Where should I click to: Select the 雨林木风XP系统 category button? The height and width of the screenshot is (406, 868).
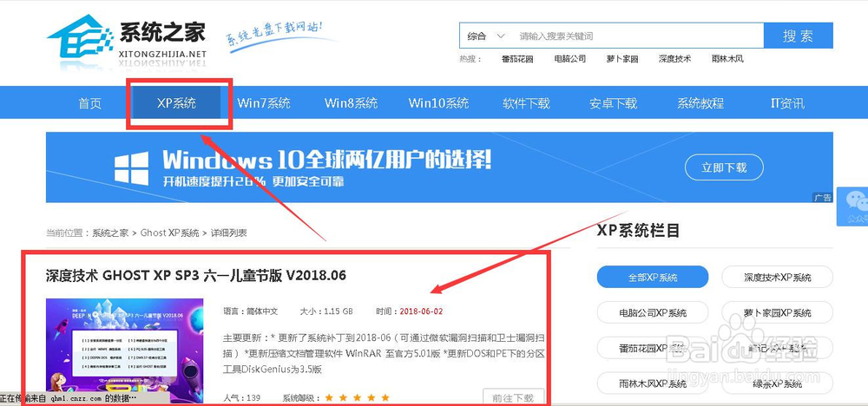(653, 383)
